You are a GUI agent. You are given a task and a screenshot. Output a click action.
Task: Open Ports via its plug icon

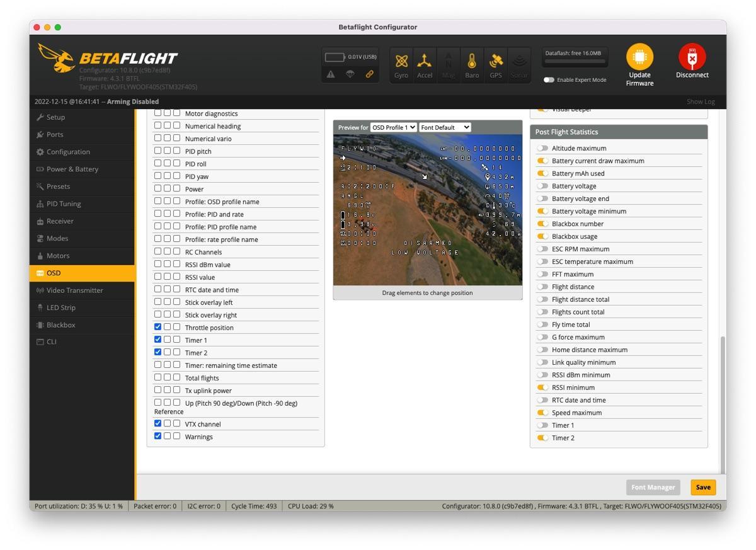(40, 134)
